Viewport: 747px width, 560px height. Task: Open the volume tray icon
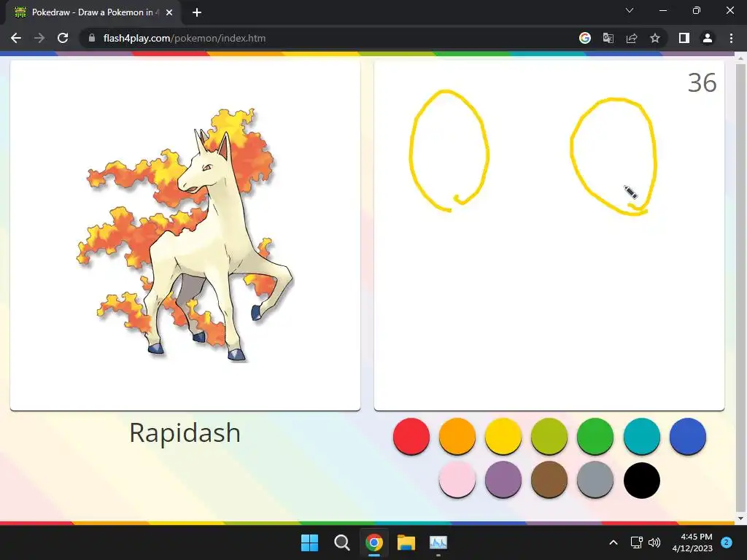tap(654, 542)
